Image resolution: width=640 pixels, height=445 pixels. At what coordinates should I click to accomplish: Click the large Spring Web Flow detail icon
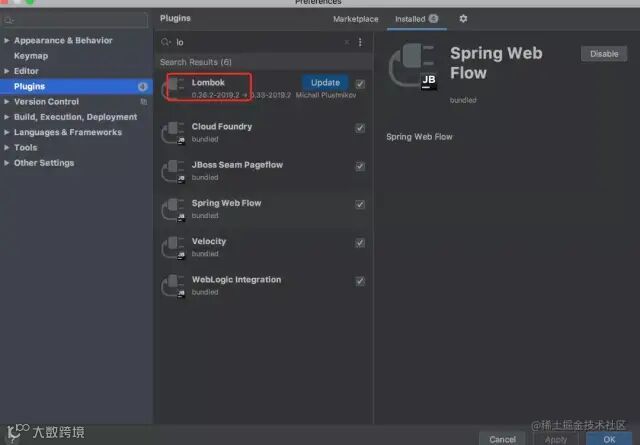[413, 66]
